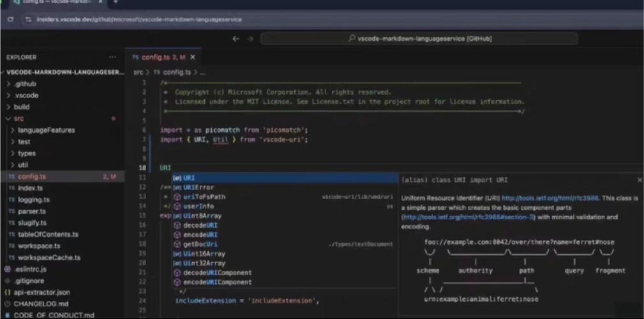The height and width of the screenshot is (319, 644).
Task: Expand the .vscode folder
Action: coord(63,95)
